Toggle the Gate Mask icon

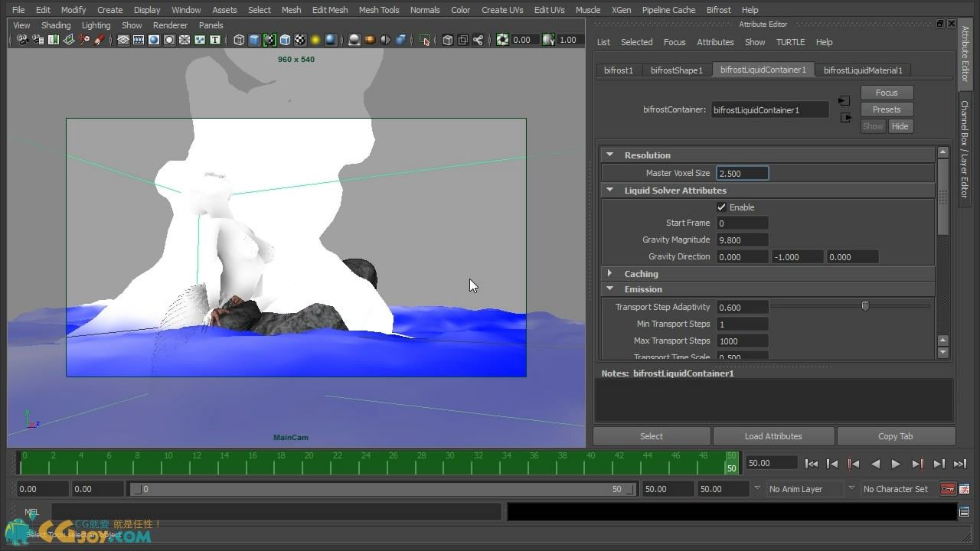click(169, 40)
